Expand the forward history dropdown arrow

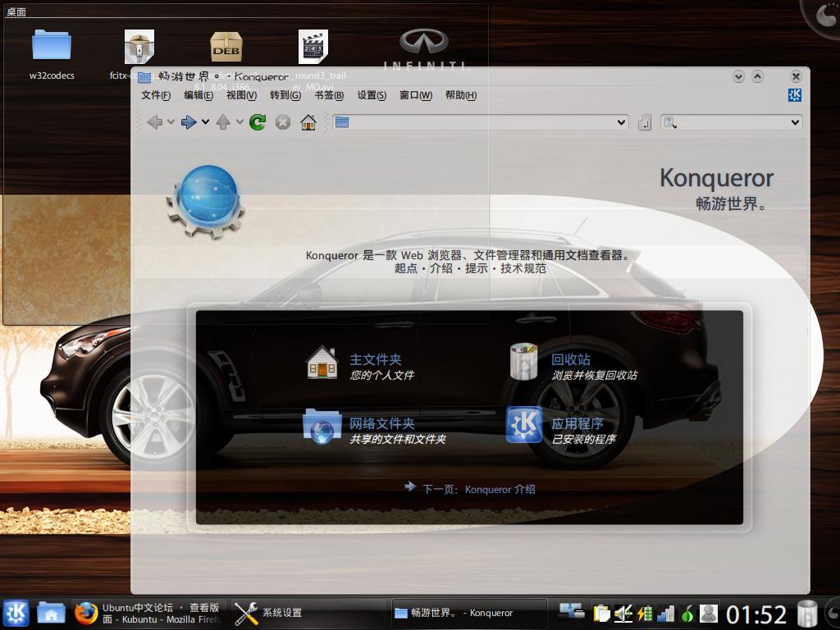point(205,122)
